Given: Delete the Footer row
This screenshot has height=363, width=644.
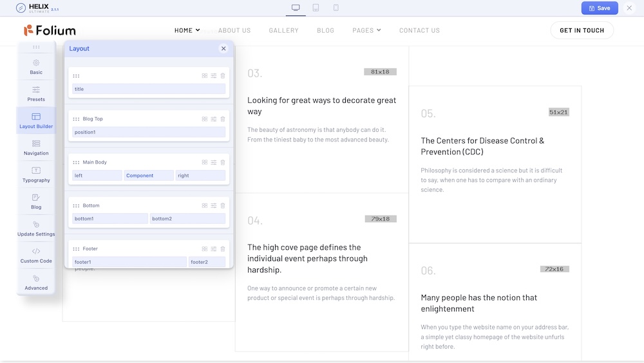Looking at the screenshot, I should pos(223,248).
